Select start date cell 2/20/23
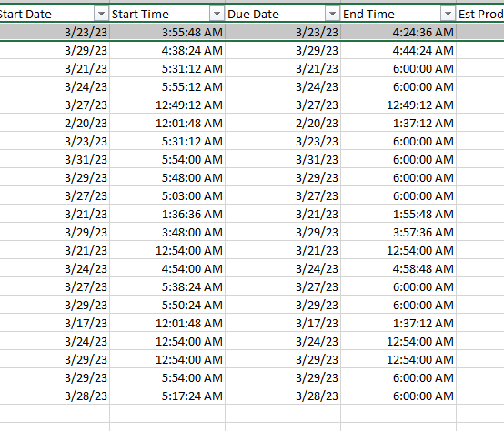The width and height of the screenshot is (504, 431). (x=55, y=123)
